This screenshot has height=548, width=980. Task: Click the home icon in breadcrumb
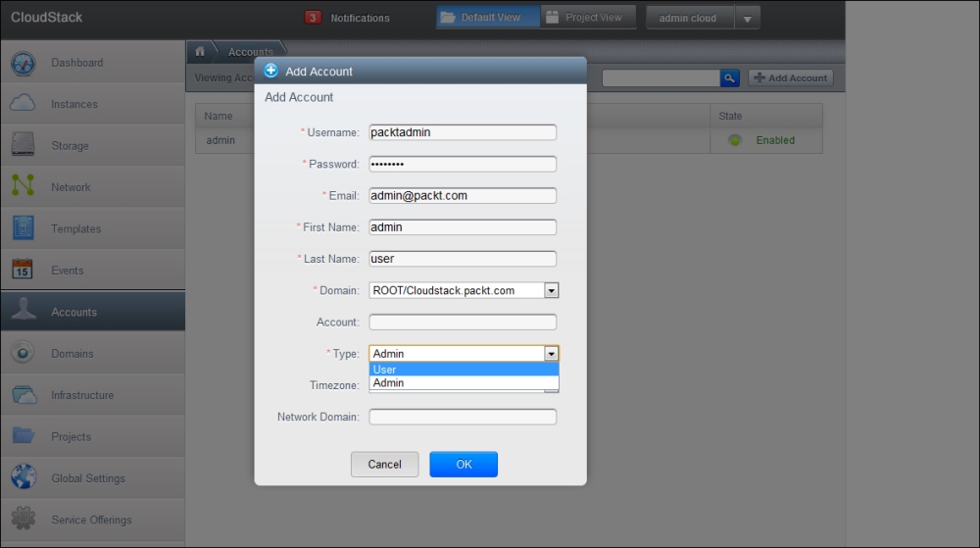201,51
